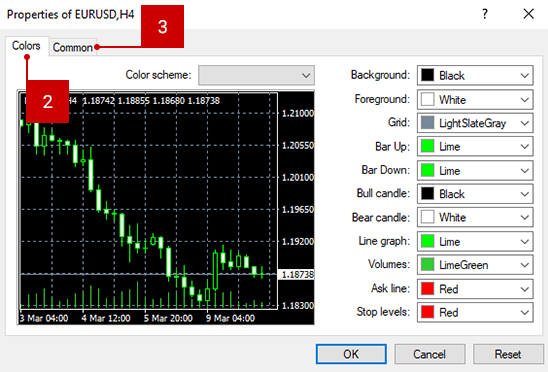Open the Ask line color dropdown
Screen dimensions: 548x372
475,289
